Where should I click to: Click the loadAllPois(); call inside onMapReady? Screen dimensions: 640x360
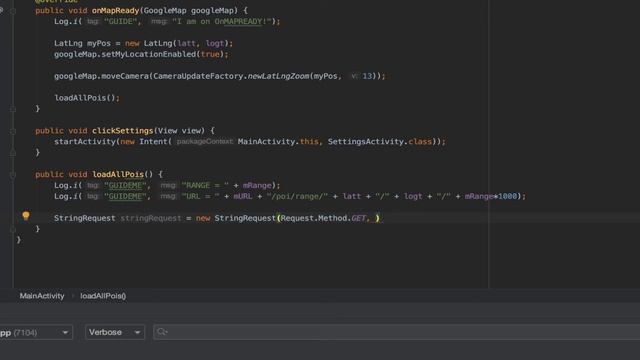pos(87,98)
